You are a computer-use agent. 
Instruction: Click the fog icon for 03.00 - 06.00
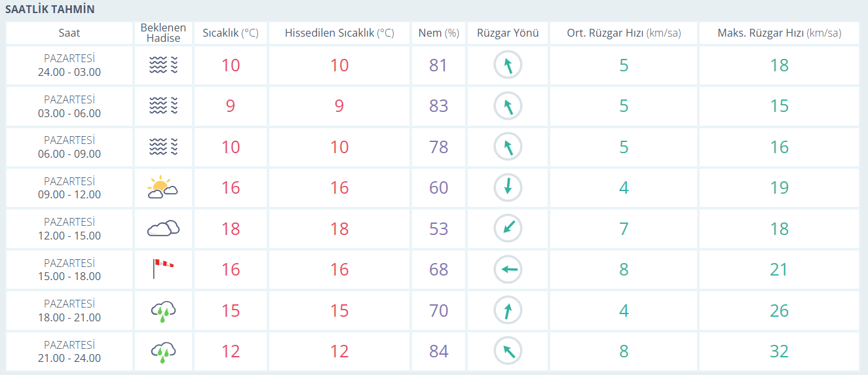tap(163, 106)
